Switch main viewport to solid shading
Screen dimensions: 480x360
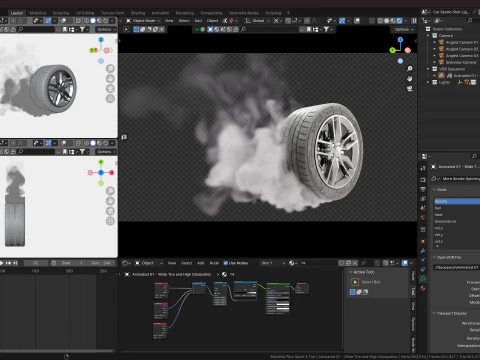click(x=386, y=21)
